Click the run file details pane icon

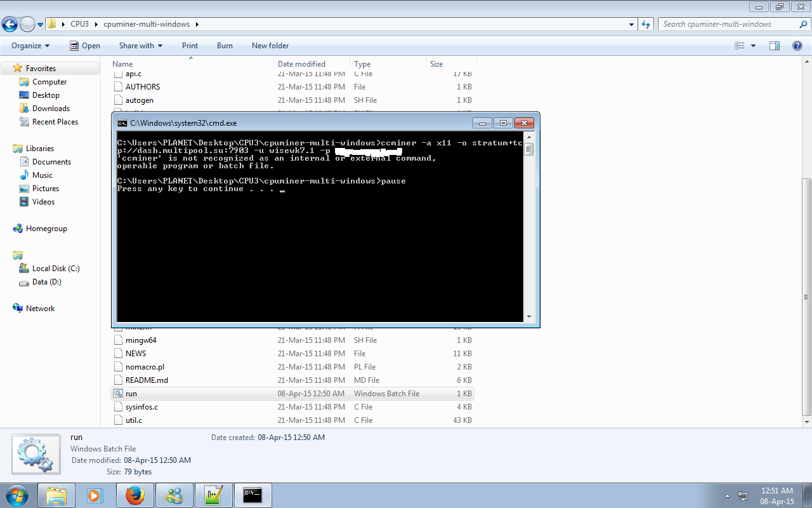point(37,455)
